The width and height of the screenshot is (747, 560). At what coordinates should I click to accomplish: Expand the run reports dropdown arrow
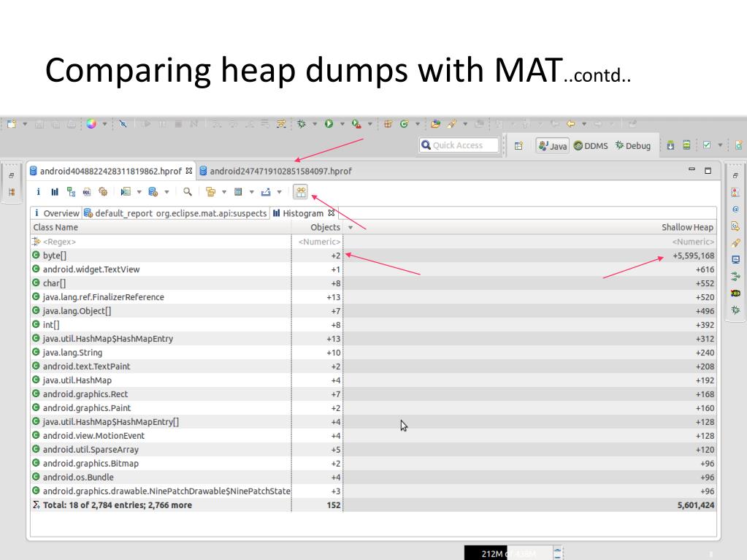tap(139, 192)
